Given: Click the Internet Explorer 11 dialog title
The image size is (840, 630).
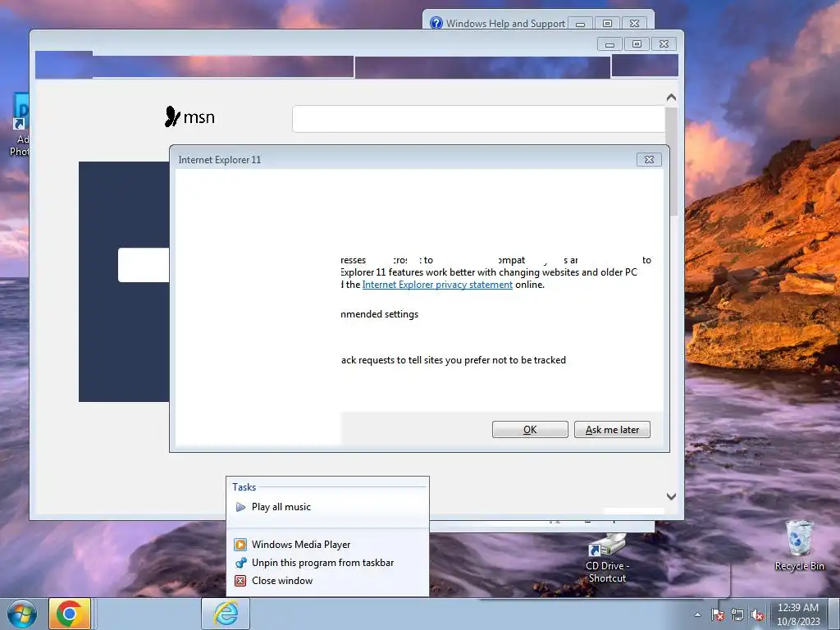Looking at the screenshot, I should [220, 160].
